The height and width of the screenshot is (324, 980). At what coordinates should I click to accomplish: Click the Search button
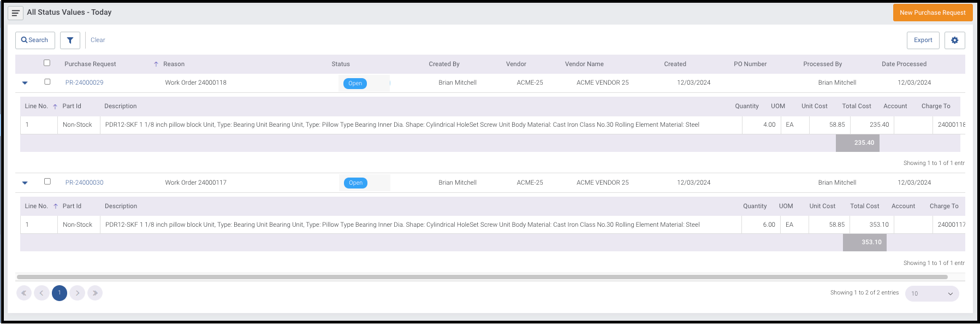[35, 40]
